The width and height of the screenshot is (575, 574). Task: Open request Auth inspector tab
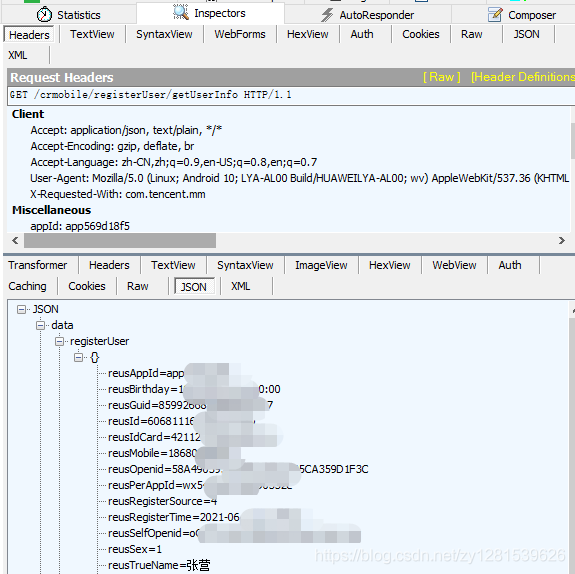click(x=362, y=34)
